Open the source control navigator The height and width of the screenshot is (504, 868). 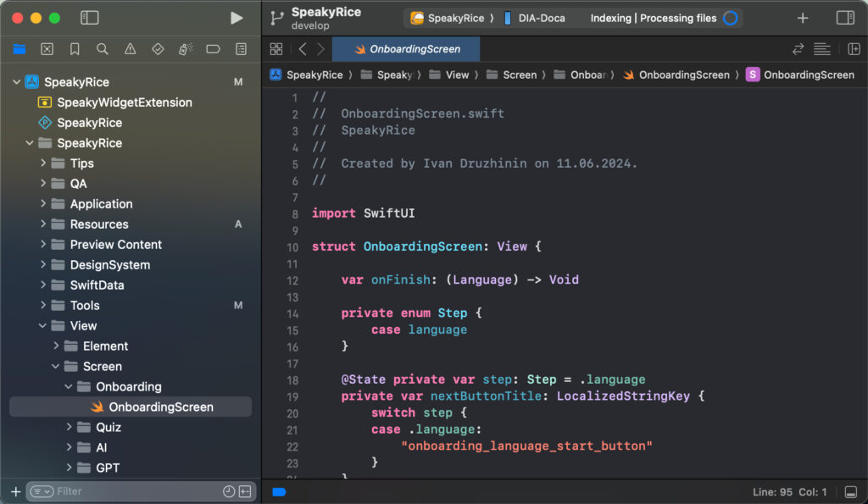47,49
